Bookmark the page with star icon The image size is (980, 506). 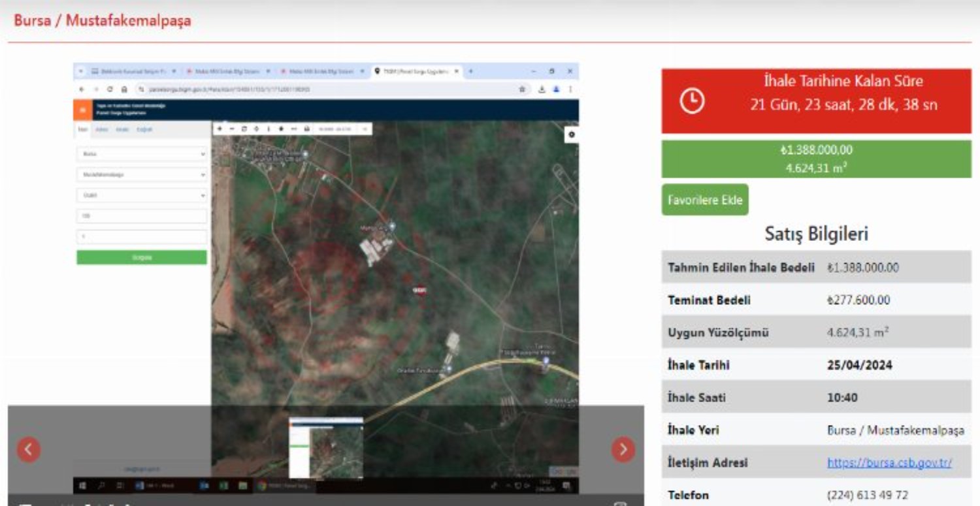click(x=521, y=89)
